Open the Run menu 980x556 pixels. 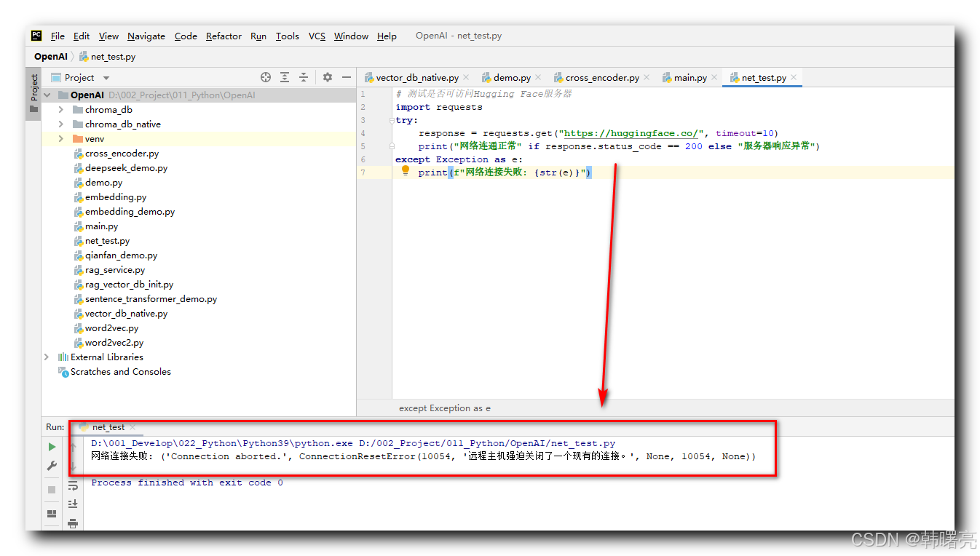pyautogui.click(x=258, y=36)
